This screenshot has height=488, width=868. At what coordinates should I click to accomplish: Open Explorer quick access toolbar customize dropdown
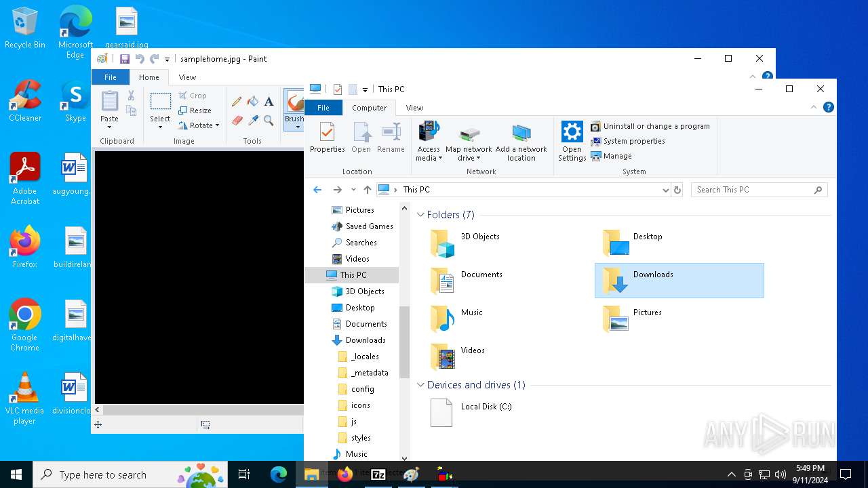point(365,89)
